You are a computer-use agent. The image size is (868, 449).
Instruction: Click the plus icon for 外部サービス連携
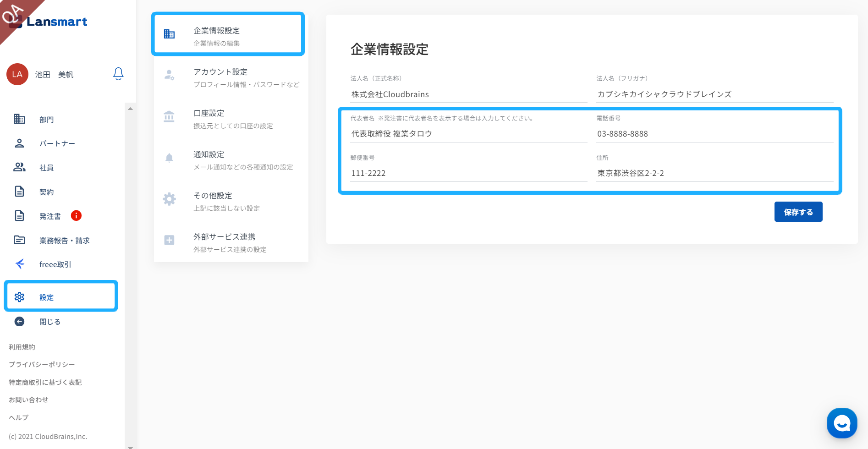coord(169,240)
